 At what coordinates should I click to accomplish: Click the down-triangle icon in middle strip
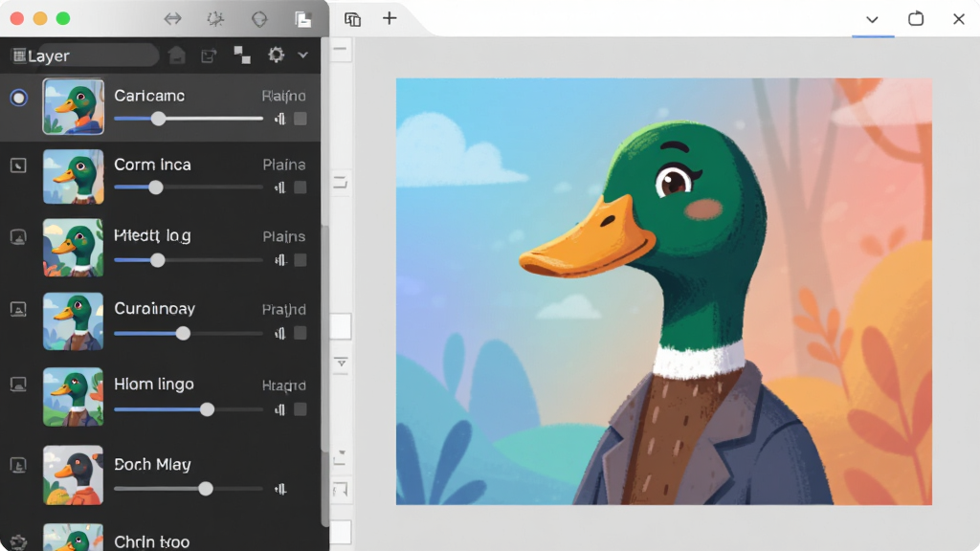(x=342, y=363)
